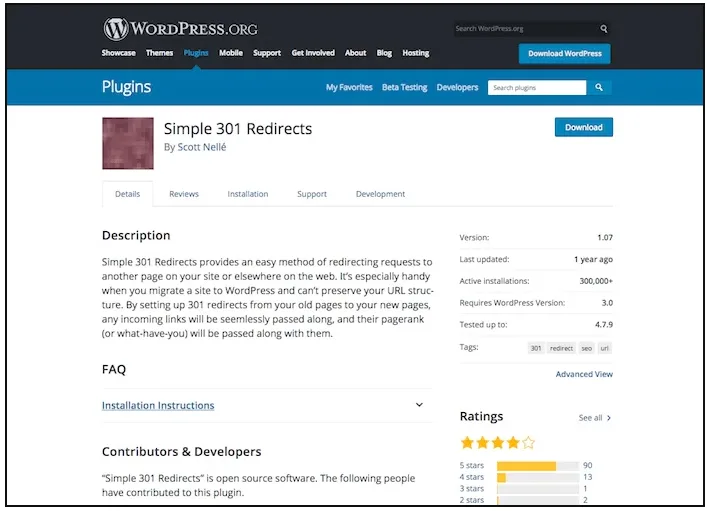Open the Showcase menu item
Screen dimensions: 710x511
tap(118, 53)
